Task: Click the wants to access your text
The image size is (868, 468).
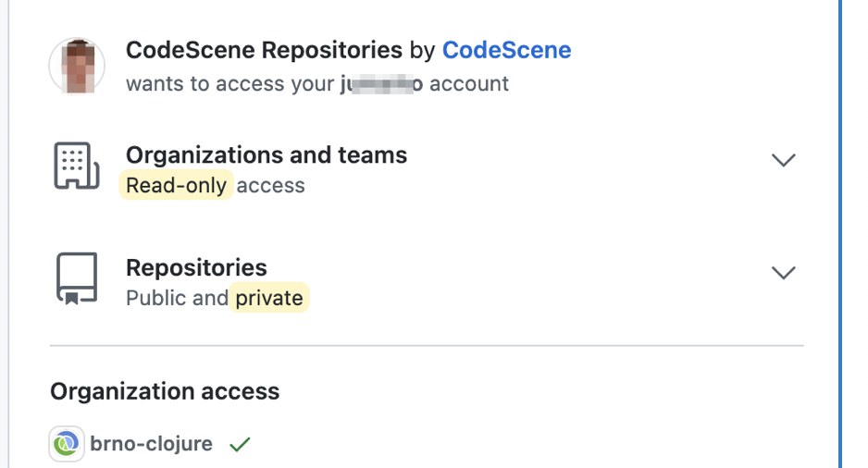Action: point(229,84)
